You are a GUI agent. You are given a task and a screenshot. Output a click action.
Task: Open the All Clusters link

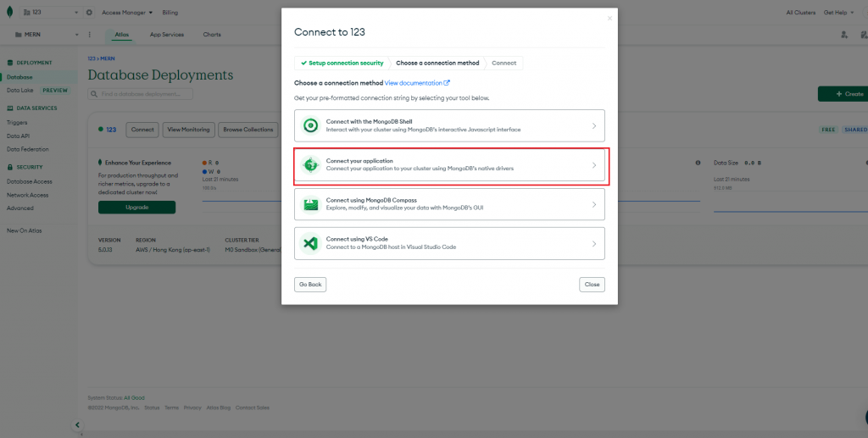[x=800, y=12]
